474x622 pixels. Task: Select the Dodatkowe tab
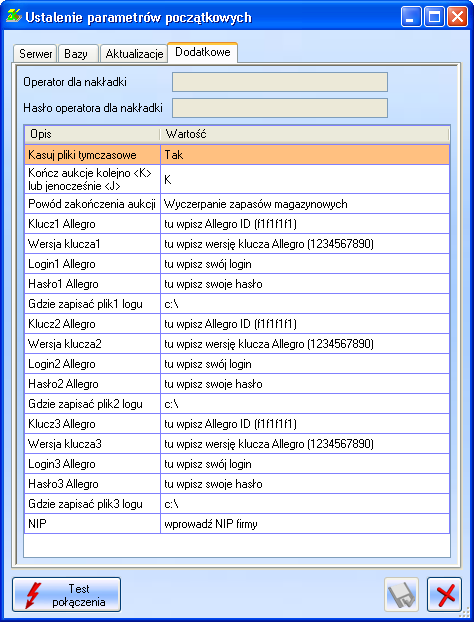[x=203, y=52]
